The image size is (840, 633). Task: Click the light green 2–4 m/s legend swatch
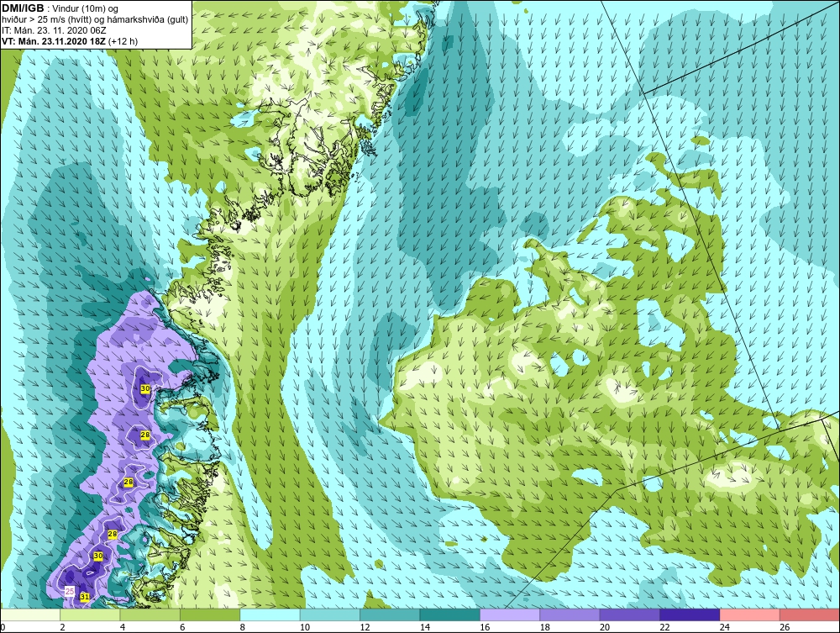[91, 615]
